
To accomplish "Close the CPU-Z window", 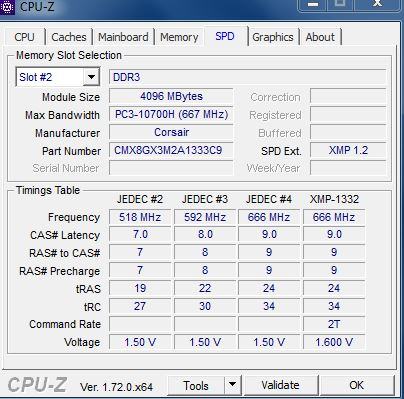I will [x=377, y=4].
